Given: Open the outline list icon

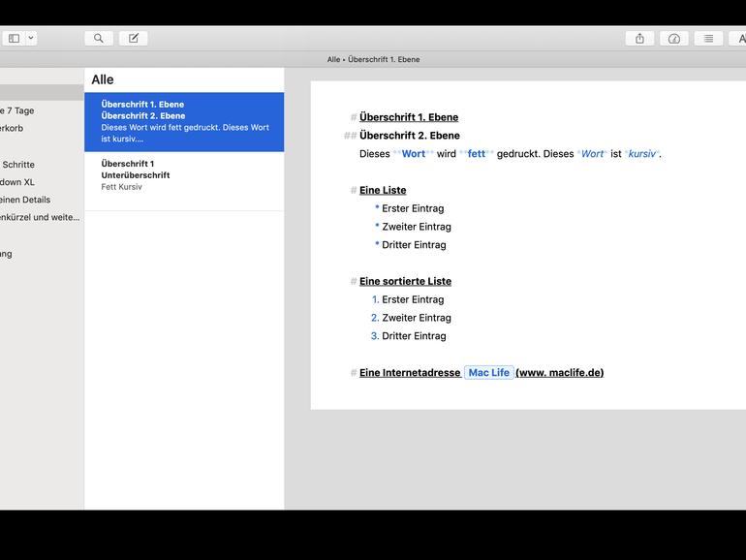Looking at the screenshot, I should tap(708, 39).
